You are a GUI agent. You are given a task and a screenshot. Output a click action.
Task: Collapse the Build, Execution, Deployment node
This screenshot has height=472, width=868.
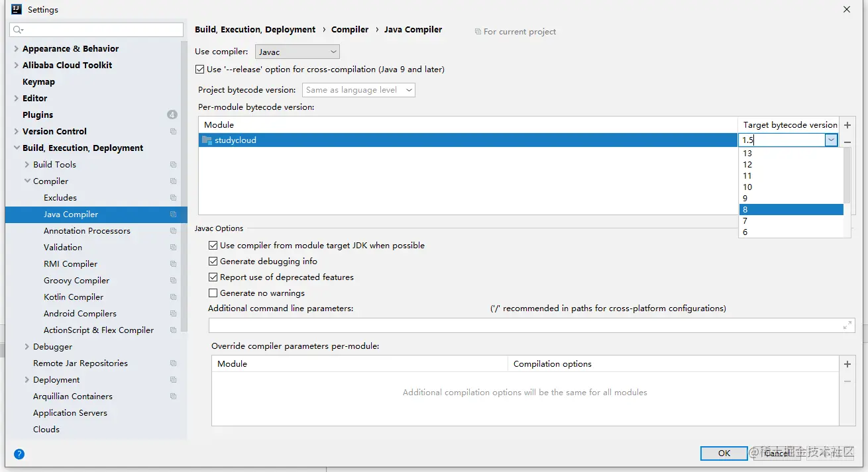17,148
